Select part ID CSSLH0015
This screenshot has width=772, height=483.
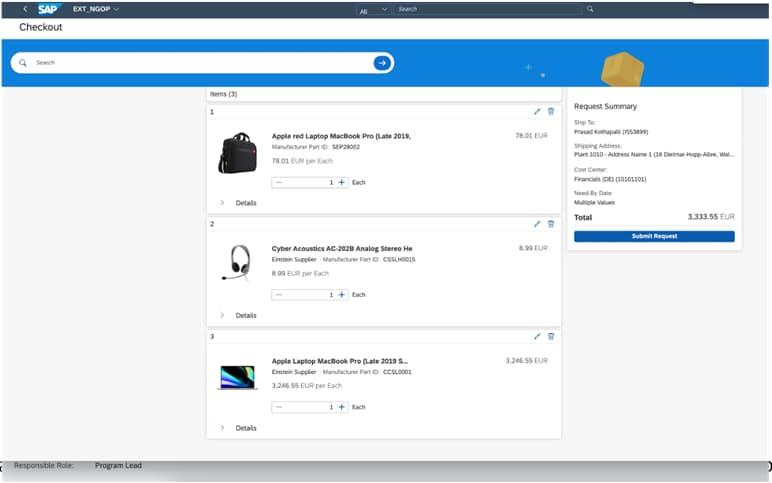[399, 259]
